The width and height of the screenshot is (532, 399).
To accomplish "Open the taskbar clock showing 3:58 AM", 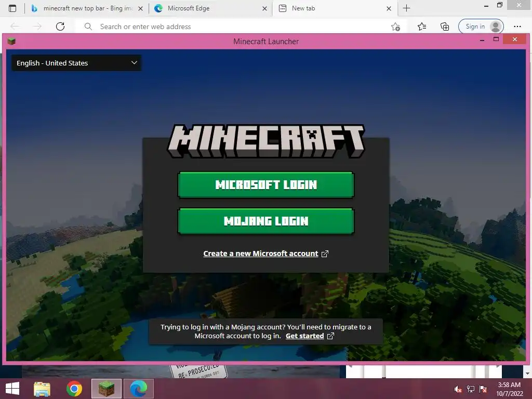I will click(509, 389).
